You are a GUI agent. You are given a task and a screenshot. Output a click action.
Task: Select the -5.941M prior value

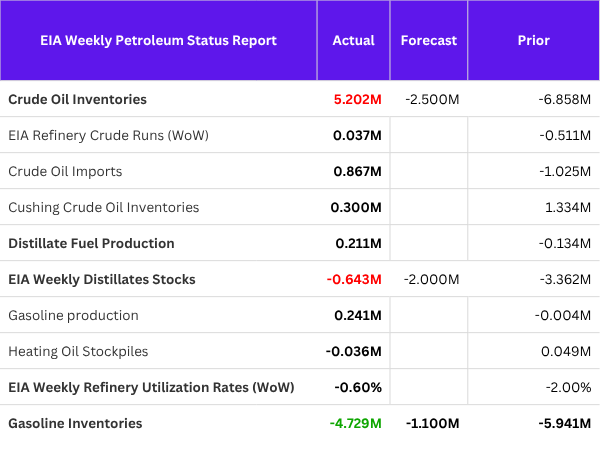[564, 423]
